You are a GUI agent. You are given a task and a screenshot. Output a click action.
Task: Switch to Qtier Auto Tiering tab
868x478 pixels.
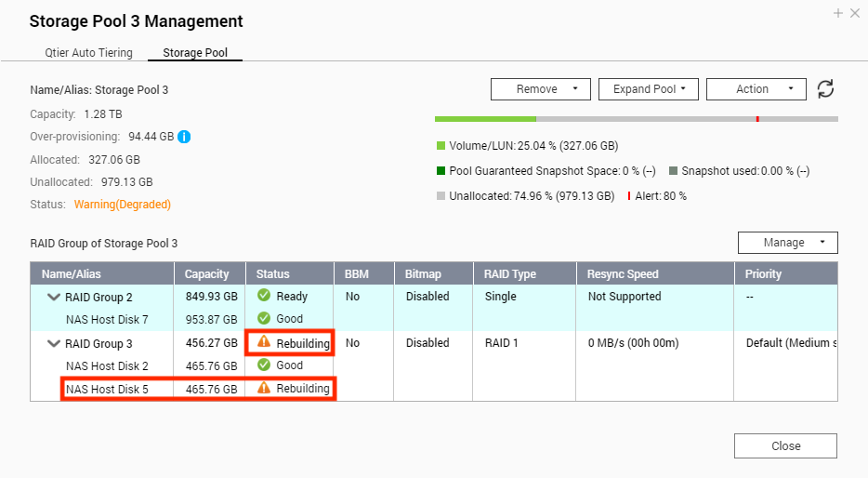pyautogui.click(x=88, y=53)
